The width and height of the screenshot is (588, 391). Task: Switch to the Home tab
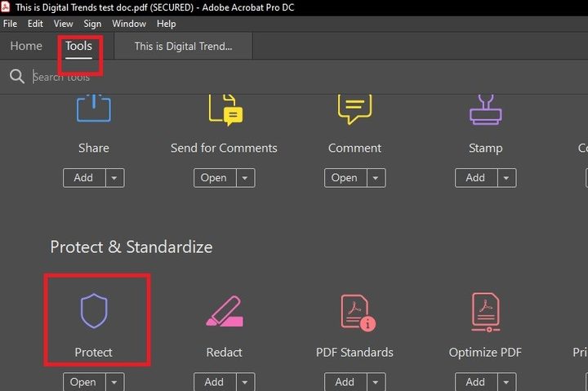[x=26, y=46]
